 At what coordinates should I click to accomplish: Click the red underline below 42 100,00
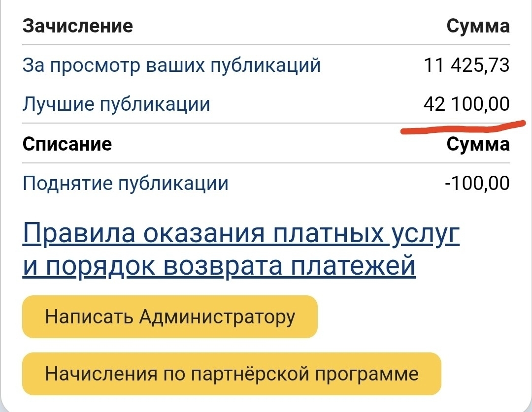point(463,128)
